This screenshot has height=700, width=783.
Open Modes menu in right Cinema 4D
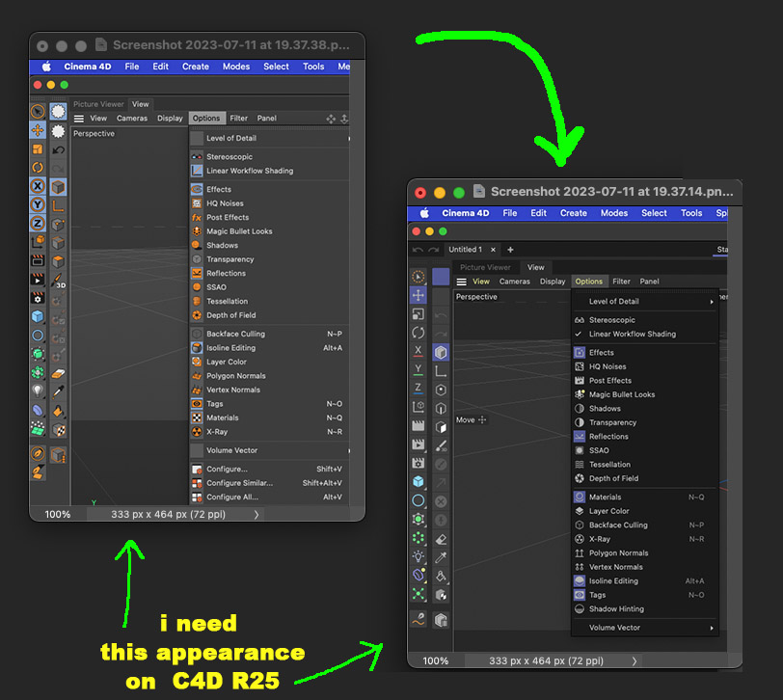pyautogui.click(x=613, y=213)
